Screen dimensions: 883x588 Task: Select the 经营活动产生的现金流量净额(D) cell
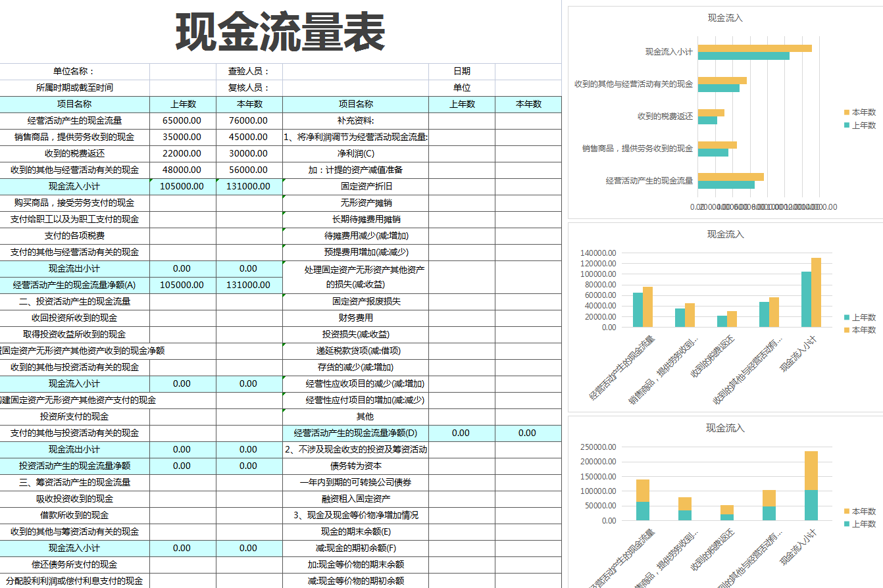355,433
